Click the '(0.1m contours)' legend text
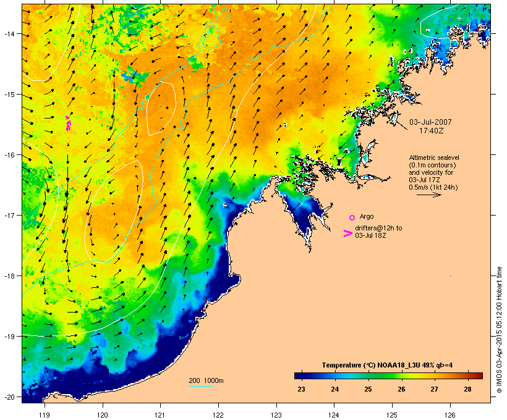The height and width of the screenshot is (420, 507). [x=432, y=165]
